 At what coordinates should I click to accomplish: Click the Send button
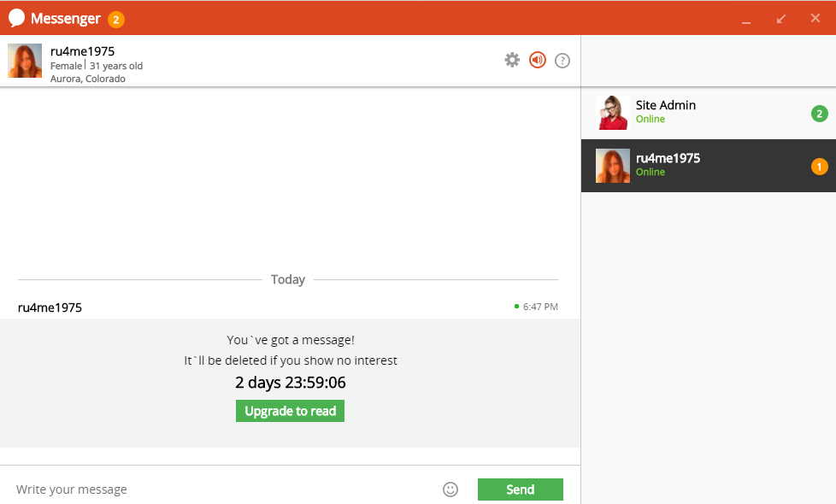tap(521, 489)
